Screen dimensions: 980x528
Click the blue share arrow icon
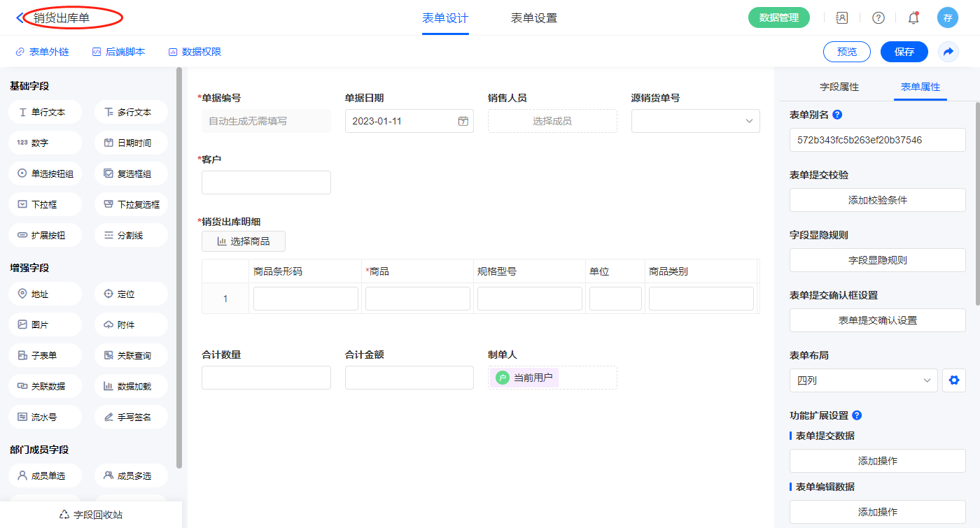[948, 52]
